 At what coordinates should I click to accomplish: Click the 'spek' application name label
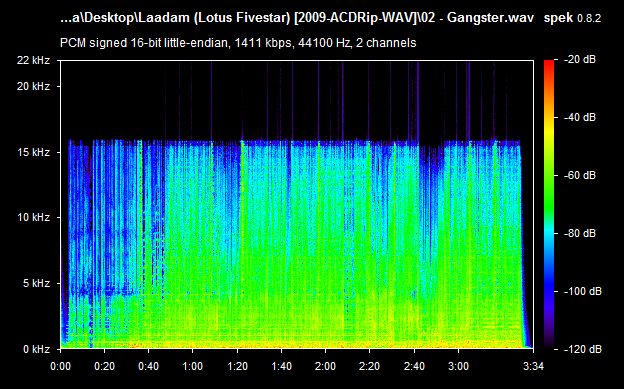(558, 18)
